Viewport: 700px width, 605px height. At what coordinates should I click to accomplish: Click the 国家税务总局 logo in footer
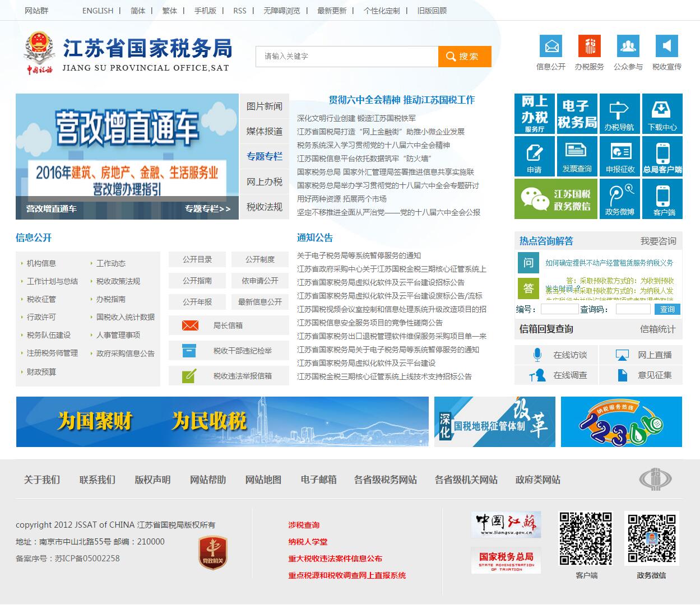(x=506, y=560)
